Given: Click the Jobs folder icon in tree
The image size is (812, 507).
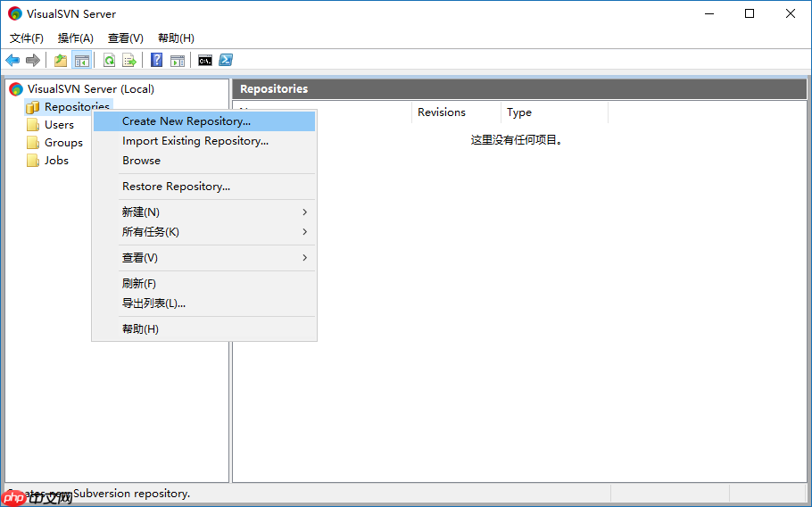Looking at the screenshot, I should pos(33,161).
